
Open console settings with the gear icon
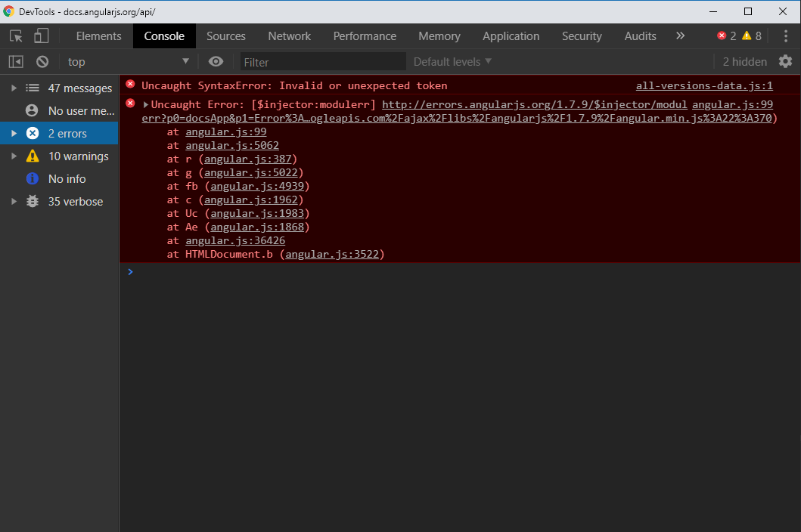click(x=785, y=62)
